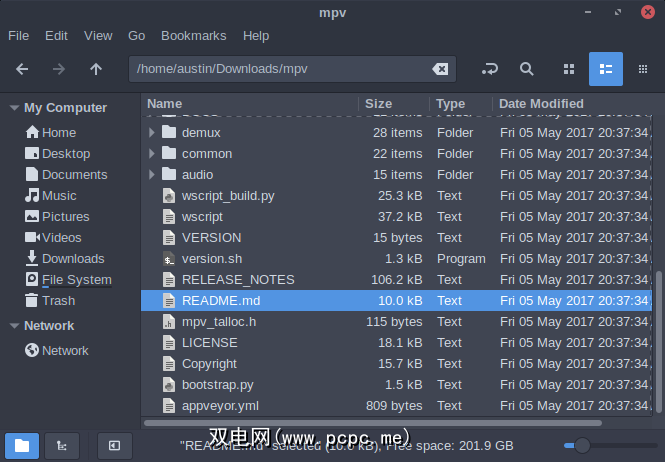Go forward to next folder
The height and width of the screenshot is (462, 665).
click(x=59, y=69)
